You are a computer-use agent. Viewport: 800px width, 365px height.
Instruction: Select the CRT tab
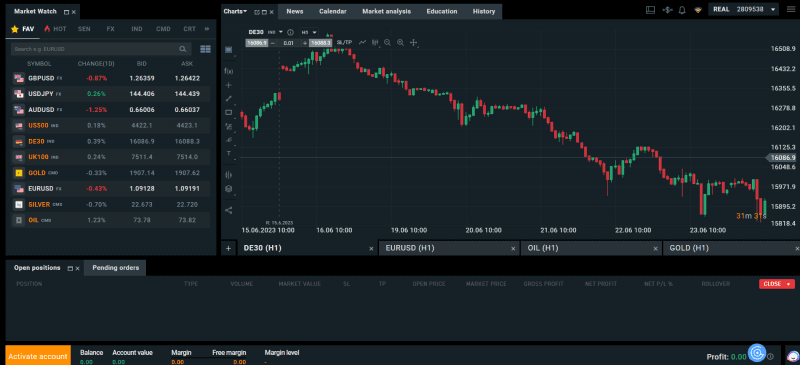189,29
